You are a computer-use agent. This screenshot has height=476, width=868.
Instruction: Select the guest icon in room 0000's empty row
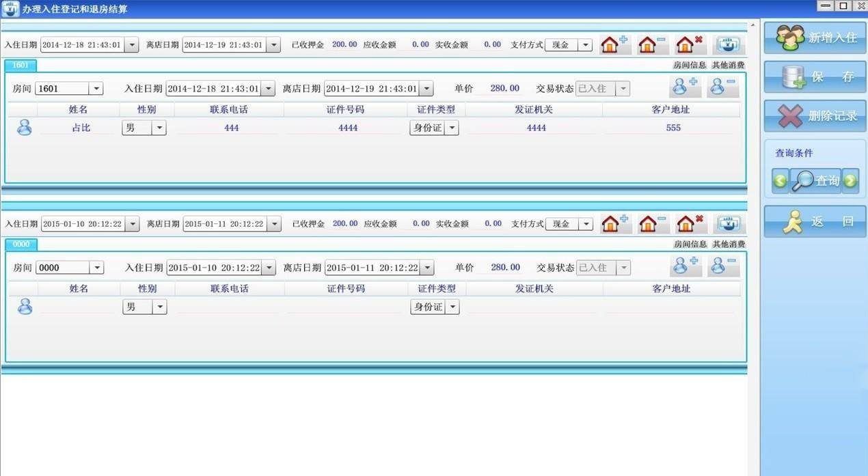pyautogui.click(x=25, y=307)
